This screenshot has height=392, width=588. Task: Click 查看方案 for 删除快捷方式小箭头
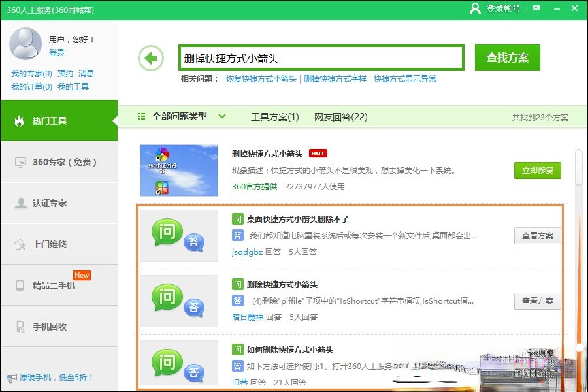coord(538,301)
